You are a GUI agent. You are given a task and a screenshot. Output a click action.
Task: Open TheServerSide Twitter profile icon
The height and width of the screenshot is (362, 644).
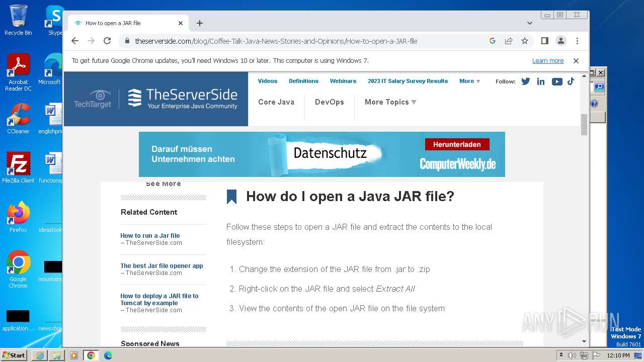pos(526,81)
